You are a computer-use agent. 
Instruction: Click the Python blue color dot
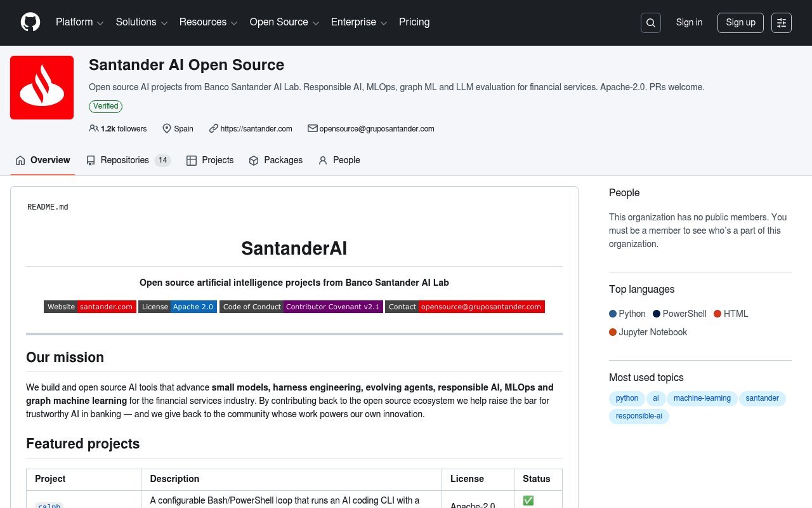613,314
